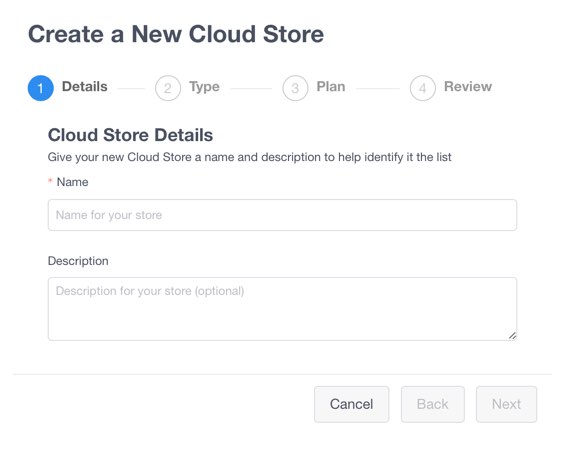Click the Back button
The width and height of the screenshot is (580, 449).
pos(433,404)
